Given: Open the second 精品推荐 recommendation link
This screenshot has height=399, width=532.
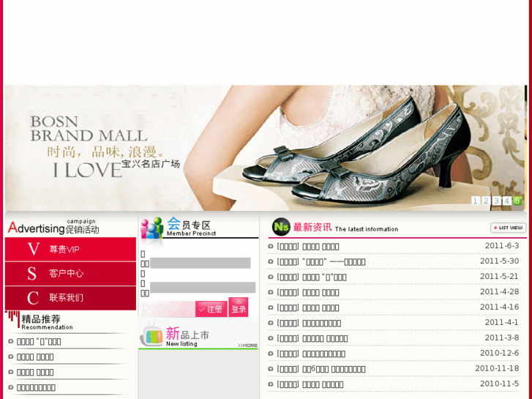Looking at the screenshot, I should [35, 357].
